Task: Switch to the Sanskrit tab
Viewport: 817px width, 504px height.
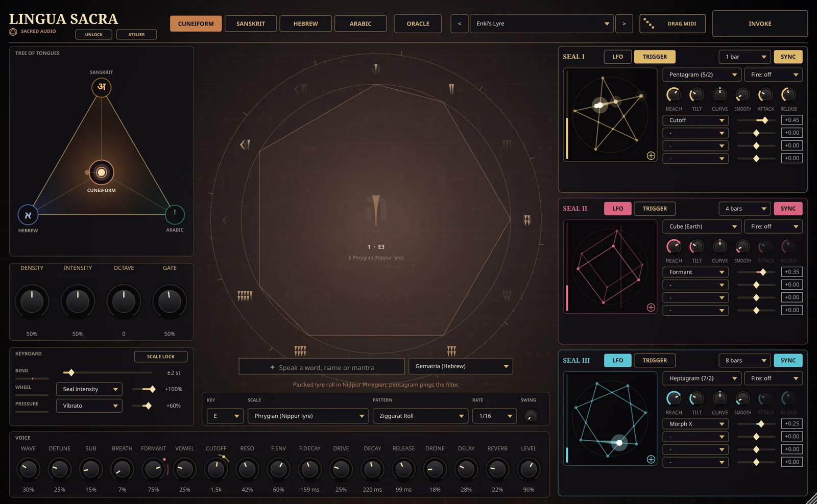Action: 251,23
